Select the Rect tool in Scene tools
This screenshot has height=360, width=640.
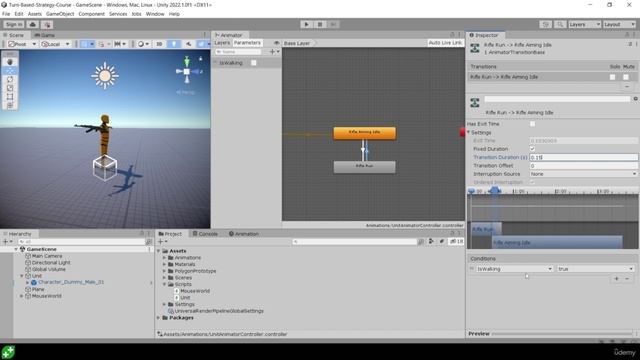pos(10,97)
